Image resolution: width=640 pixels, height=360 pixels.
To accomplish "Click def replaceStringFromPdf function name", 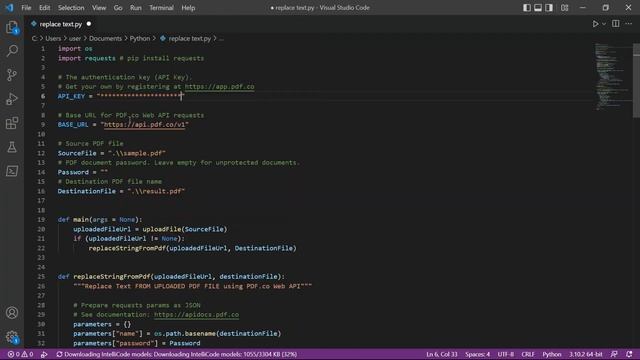I will pos(112,277).
